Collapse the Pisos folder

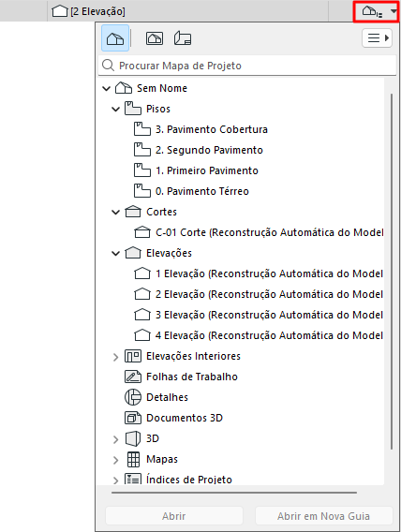116,110
